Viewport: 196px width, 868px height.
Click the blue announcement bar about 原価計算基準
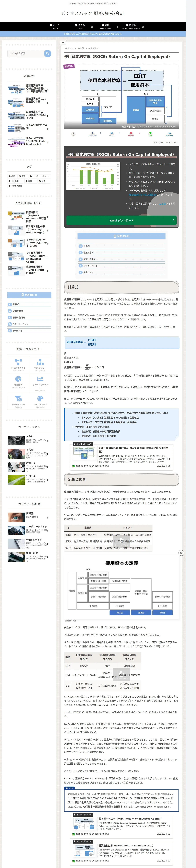(93, 34)
